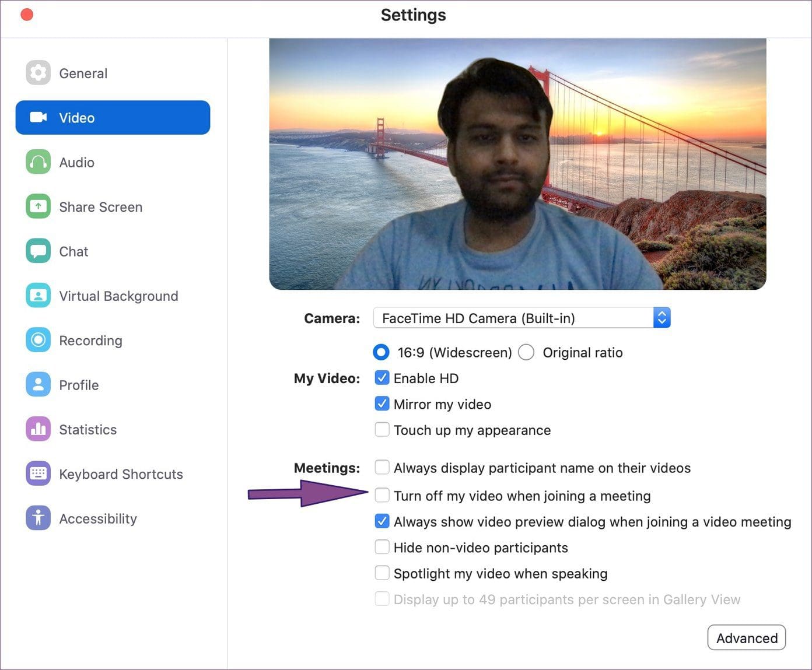
Task: Uncheck Always show video preview dialog
Action: coord(382,521)
